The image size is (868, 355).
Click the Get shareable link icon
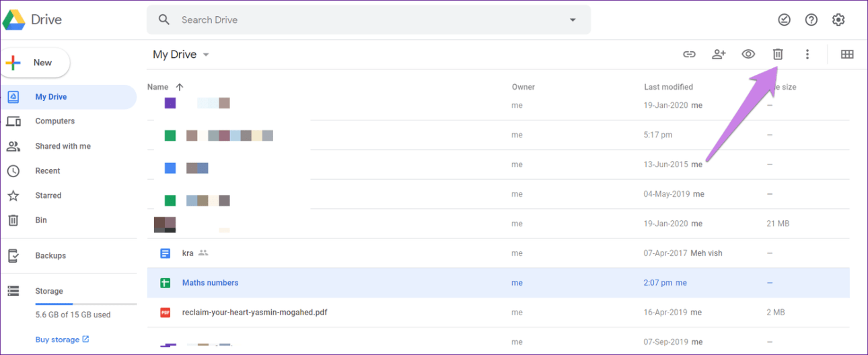(x=689, y=55)
